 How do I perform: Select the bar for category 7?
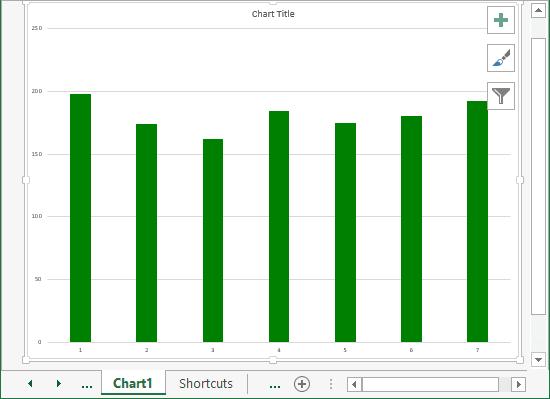pyautogui.click(x=477, y=222)
